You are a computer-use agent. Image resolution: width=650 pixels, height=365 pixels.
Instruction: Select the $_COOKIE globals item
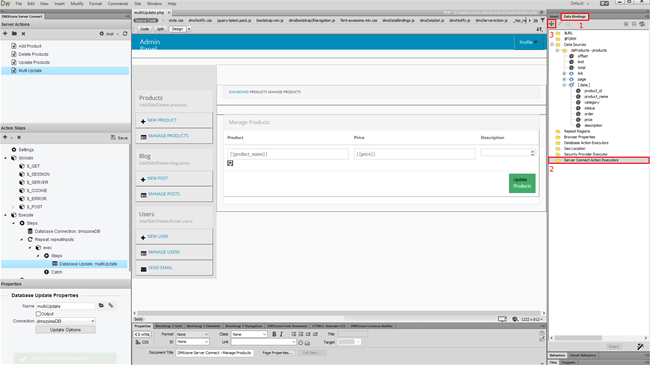[x=36, y=190]
